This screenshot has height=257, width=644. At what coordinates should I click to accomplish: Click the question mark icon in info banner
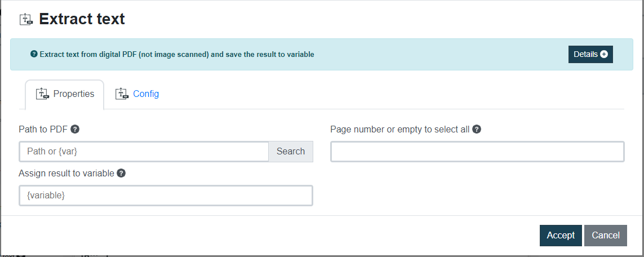tap(34, 55)
